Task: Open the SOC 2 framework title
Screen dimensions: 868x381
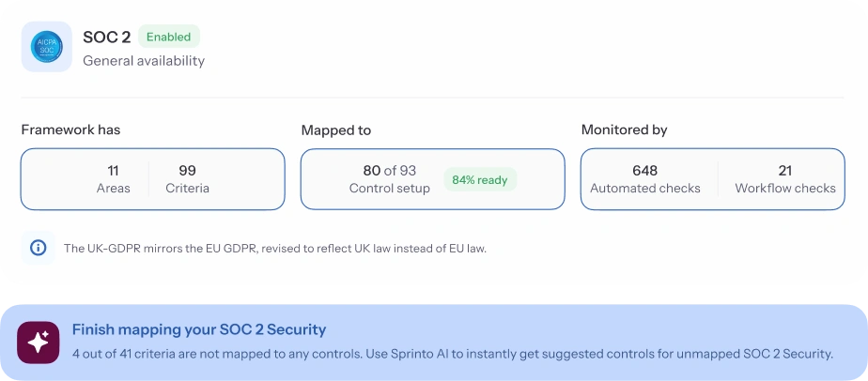Action: click(106, 38)
